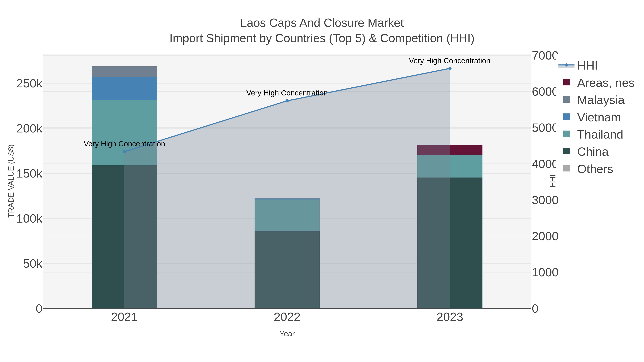Click the 200k y-axis tick label
This screenshot has height=362, width=644.
pyautogui.click(x=29, y=129)
